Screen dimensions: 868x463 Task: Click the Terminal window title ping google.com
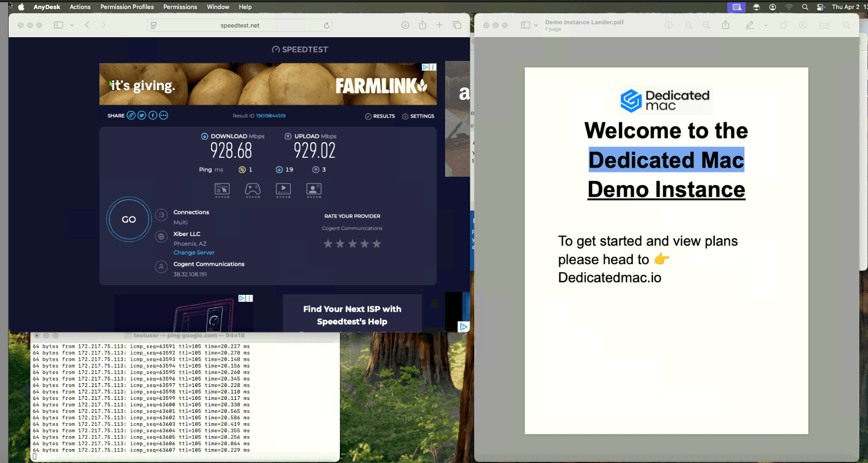(x=189, y=335)
